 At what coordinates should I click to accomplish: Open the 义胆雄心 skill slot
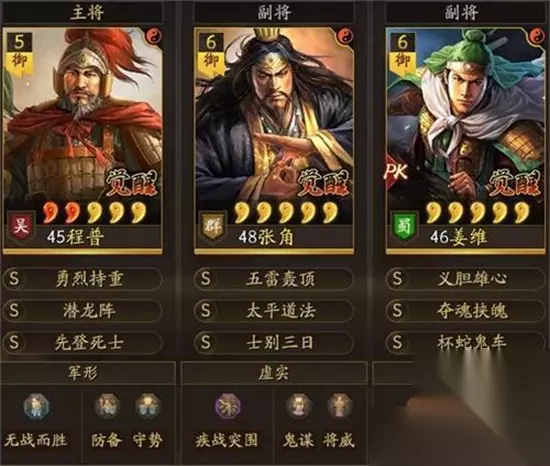pos(466,279)
